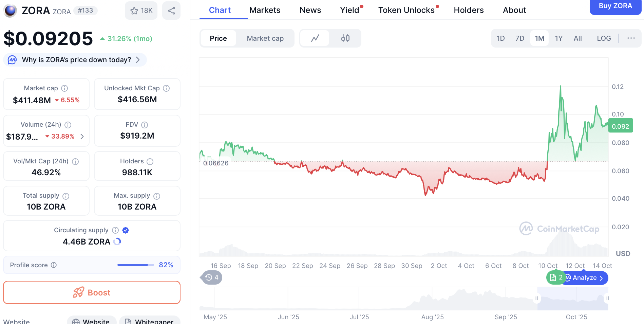The image size is (644, 324).
Task: Open the chart more options menu
Action: (x=631, y=38)
